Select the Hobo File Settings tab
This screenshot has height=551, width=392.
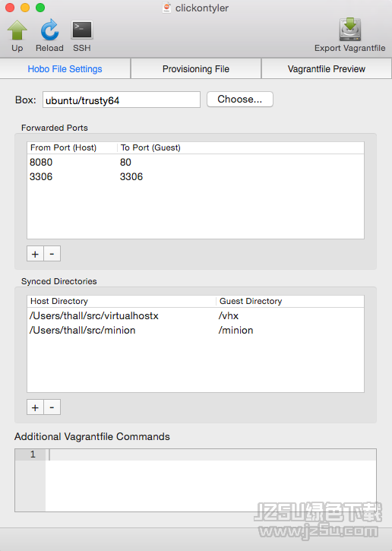click(x=65, y=69)
